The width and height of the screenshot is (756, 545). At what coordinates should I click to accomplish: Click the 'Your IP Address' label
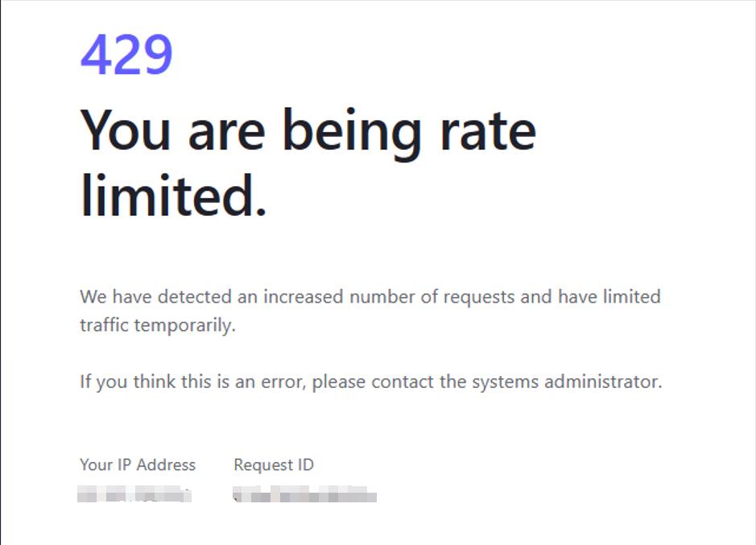click(138, 465)
